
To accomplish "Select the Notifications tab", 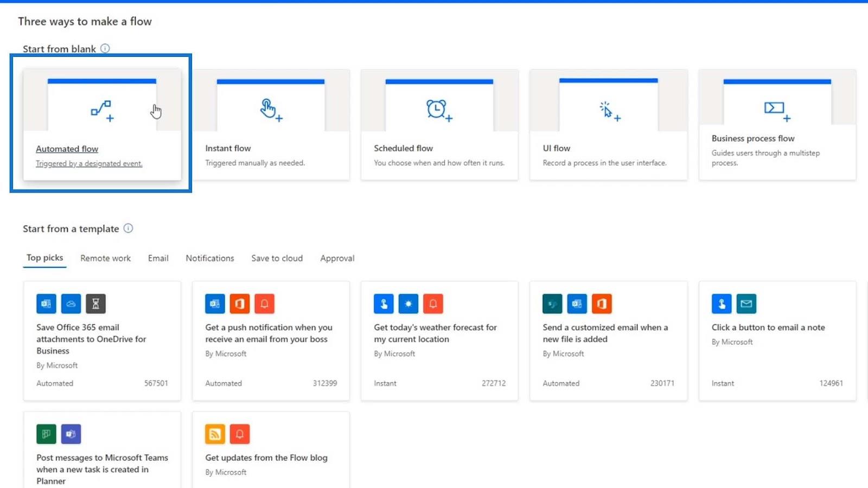I will pyautogui.click(x=210, y=258).
